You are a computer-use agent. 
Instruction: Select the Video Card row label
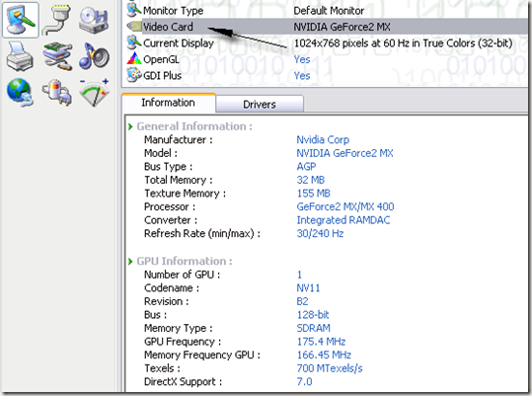[x=168, y=27]
